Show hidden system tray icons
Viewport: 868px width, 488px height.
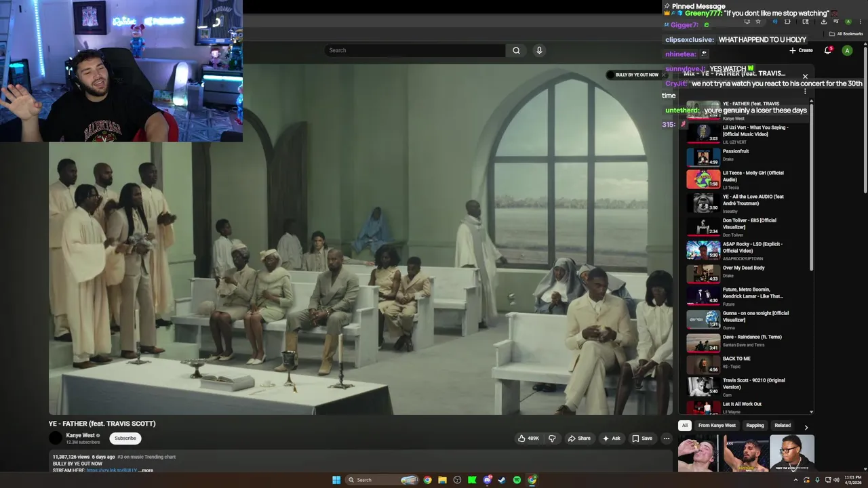(x=795, y=480)
